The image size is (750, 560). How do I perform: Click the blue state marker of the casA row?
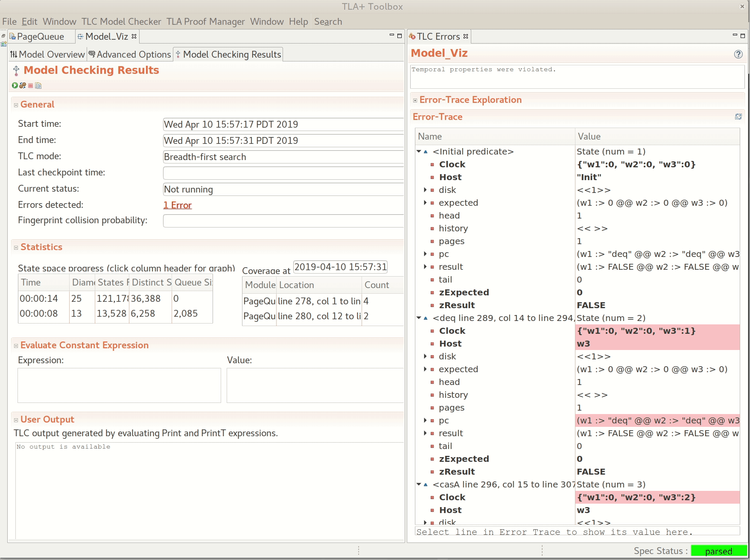(x=426, y=484)
